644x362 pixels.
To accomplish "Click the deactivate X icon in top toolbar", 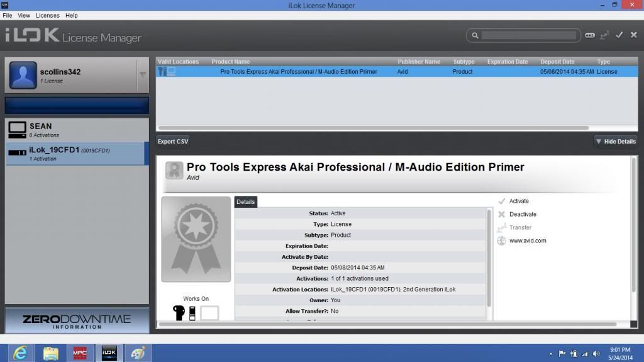I will point(634,35).
